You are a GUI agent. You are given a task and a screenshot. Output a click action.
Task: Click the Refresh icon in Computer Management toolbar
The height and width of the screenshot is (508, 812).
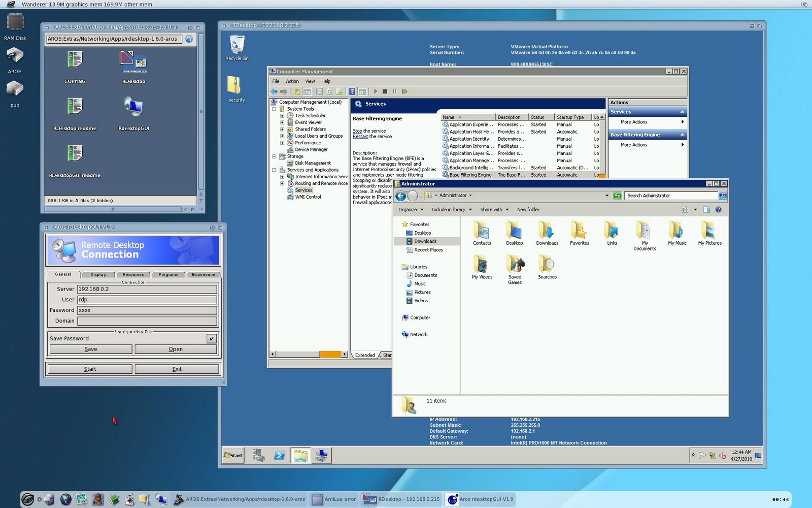click(329, 91)
